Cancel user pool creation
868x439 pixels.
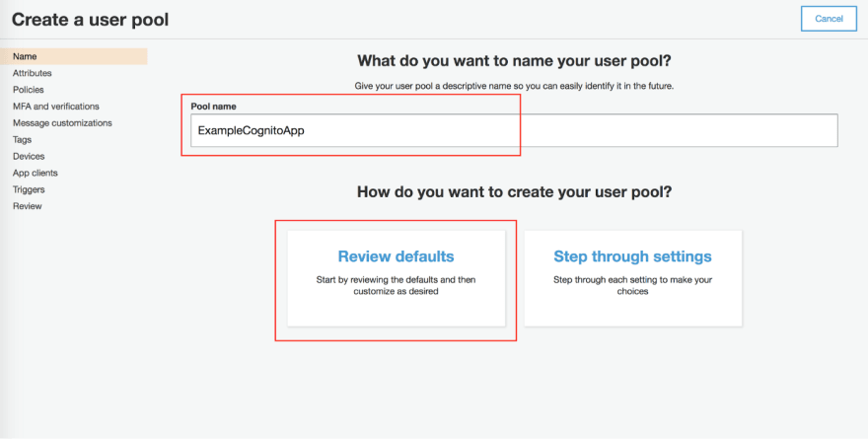coord(829,19)
